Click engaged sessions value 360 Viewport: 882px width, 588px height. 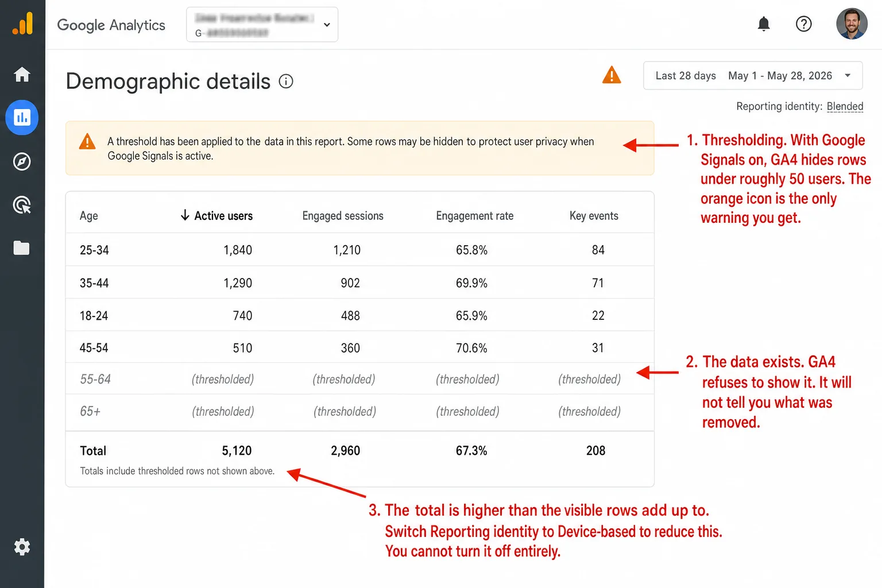[x=350, y=348]
